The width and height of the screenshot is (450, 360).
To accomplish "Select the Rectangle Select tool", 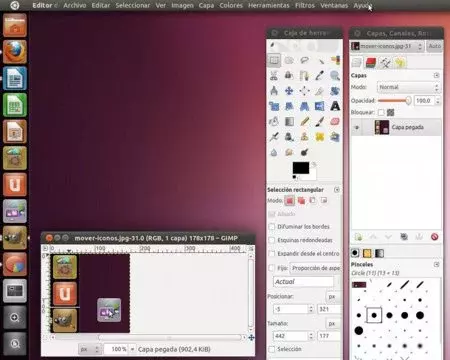I will point(274,60).
